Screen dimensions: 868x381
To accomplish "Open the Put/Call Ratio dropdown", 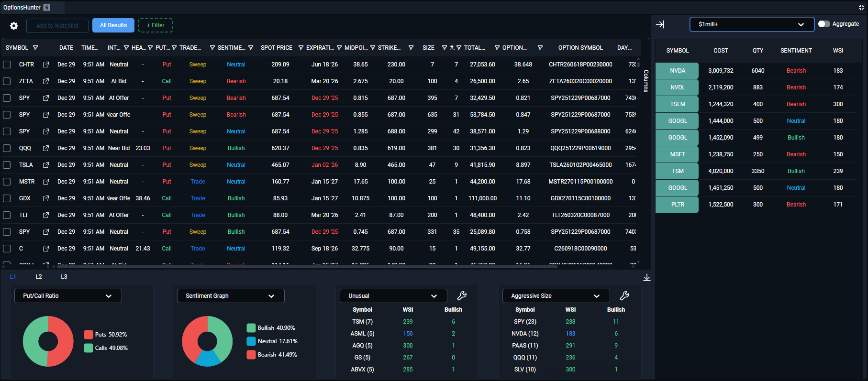I will 68,296.
